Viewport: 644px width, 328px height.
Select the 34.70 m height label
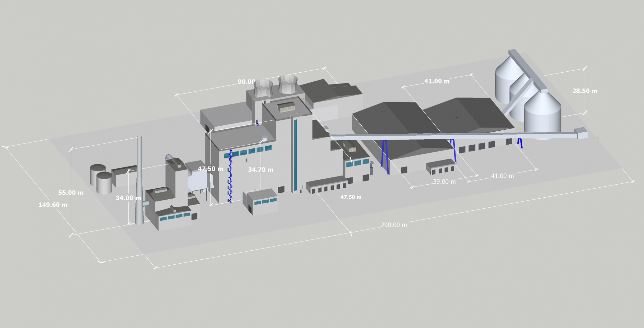[261, 170]
